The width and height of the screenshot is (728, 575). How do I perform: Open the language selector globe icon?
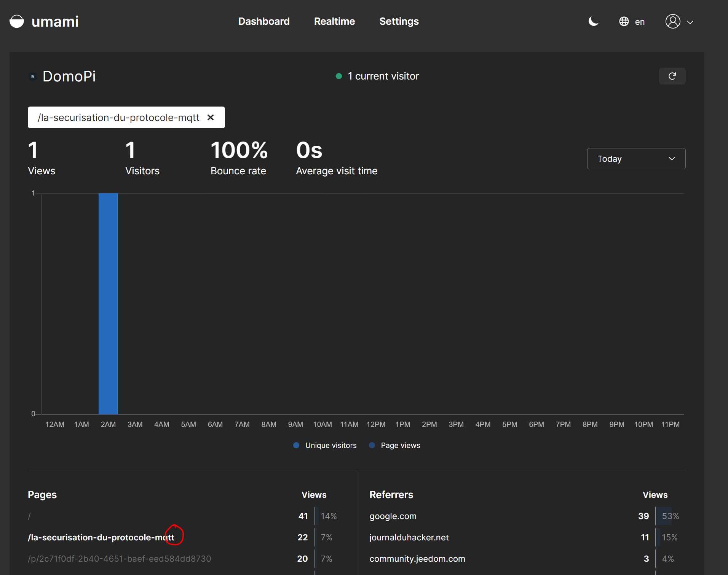point(624,21)
